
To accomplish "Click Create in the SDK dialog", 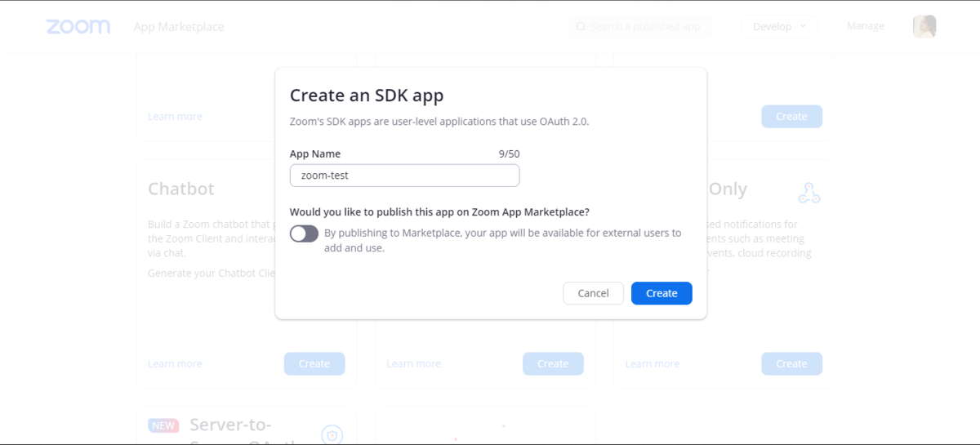I will 661,293.
